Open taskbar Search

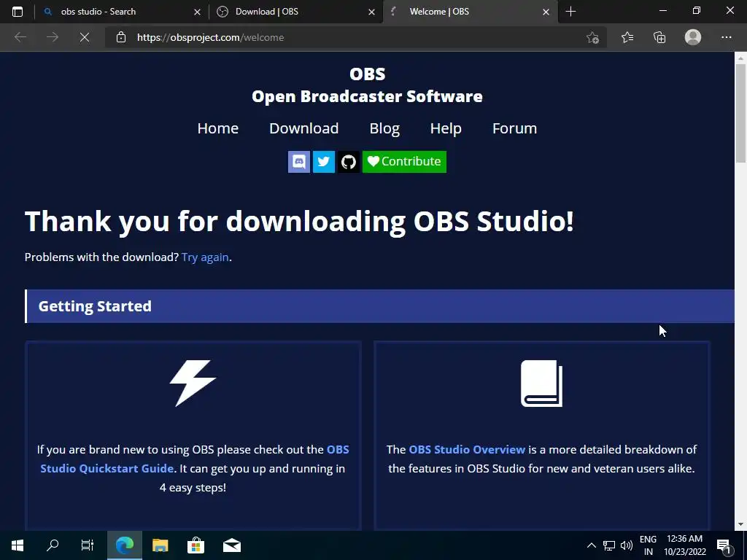tap(53, 545)
